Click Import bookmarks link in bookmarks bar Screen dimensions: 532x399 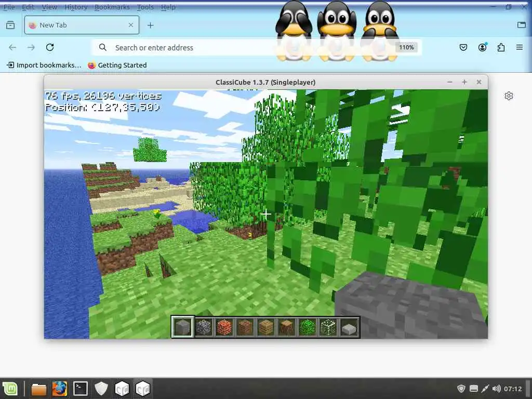44,65
